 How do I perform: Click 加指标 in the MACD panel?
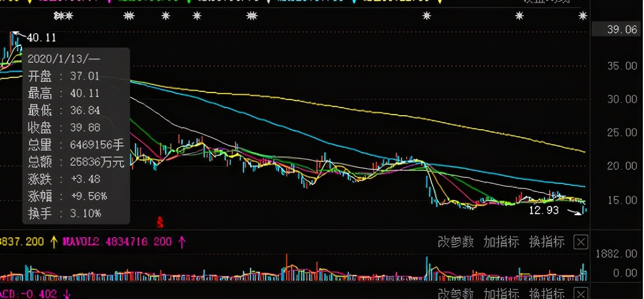[x=501, y=294]
